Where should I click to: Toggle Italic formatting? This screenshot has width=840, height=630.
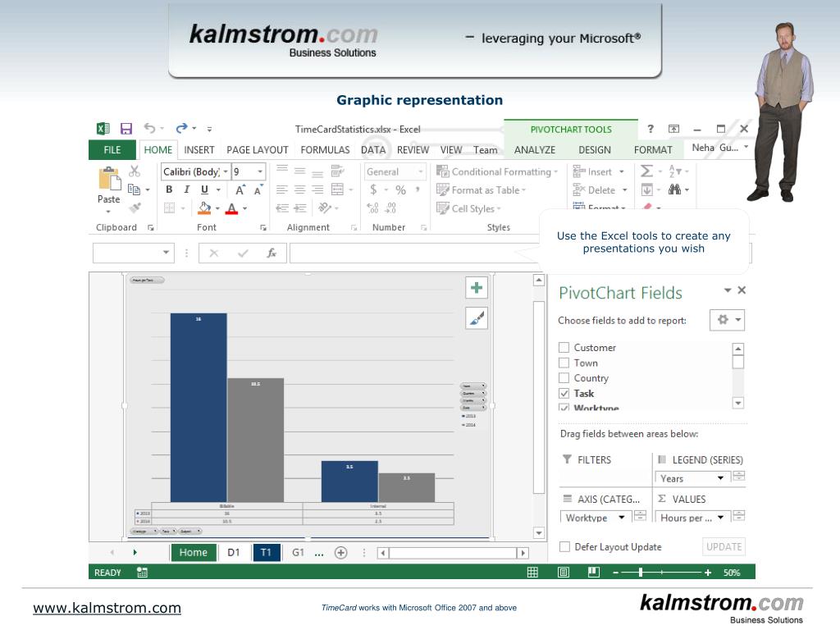186,189
